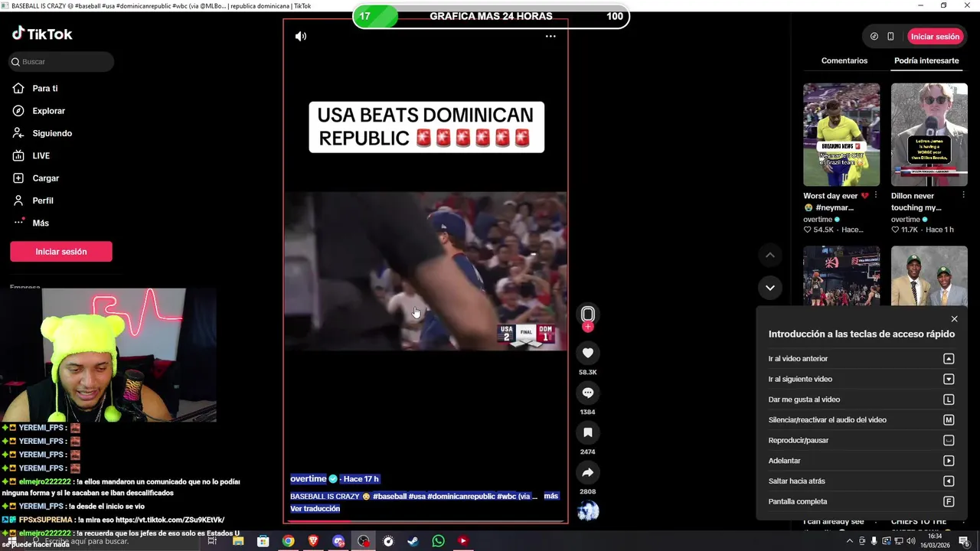Open options for Worst day ever video
The image size is (980, 551).
pos(876,196)
